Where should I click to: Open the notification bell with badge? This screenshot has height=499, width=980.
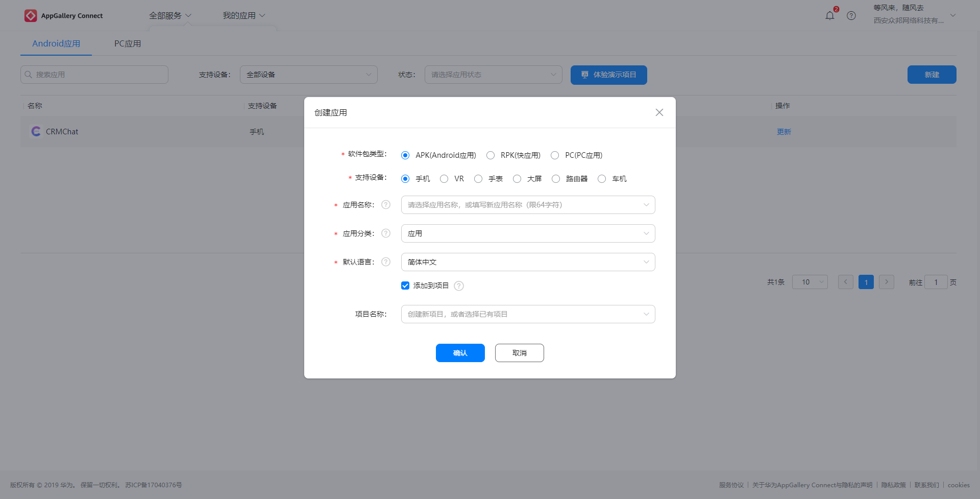[x=829, y=15]
